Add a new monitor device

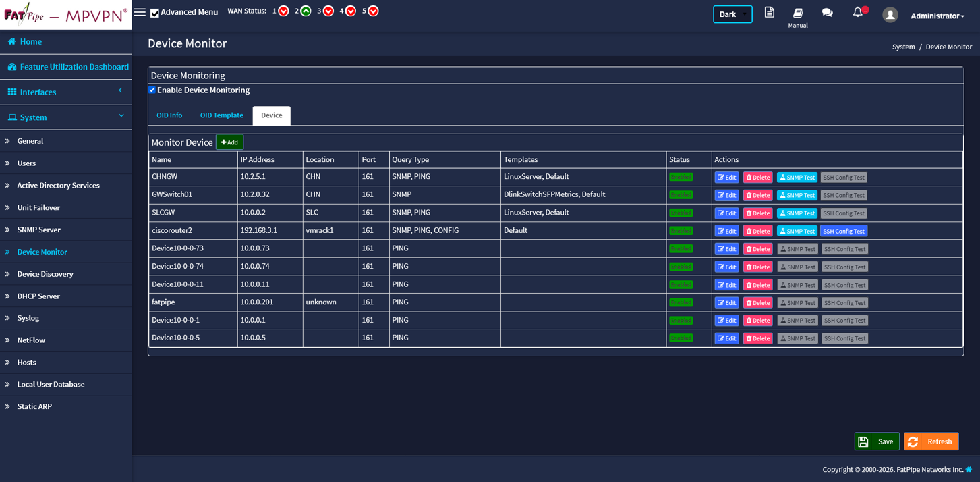point(229,142)
